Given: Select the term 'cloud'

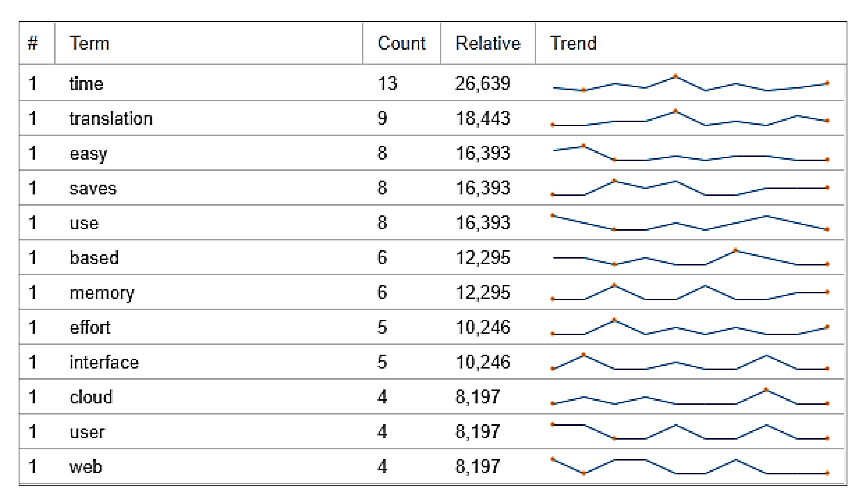Looking at the screenshot, I should click(91, 397).
